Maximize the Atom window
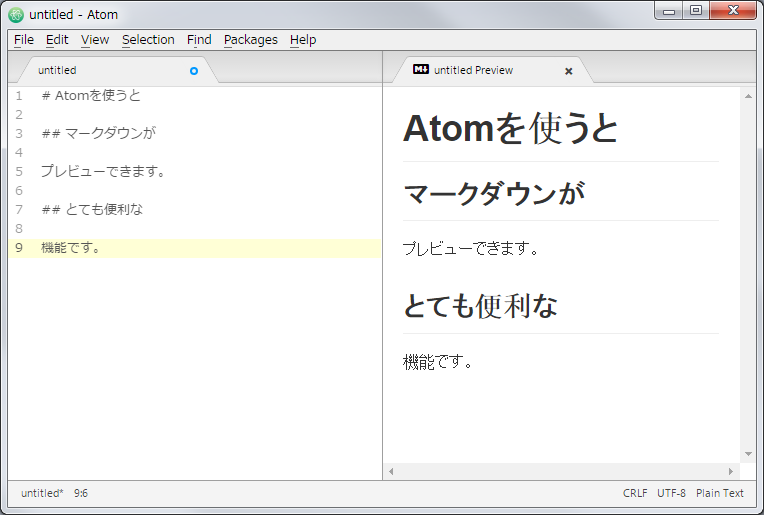The height and width of the screenshot is (515, 764). (x=696, y=11)
